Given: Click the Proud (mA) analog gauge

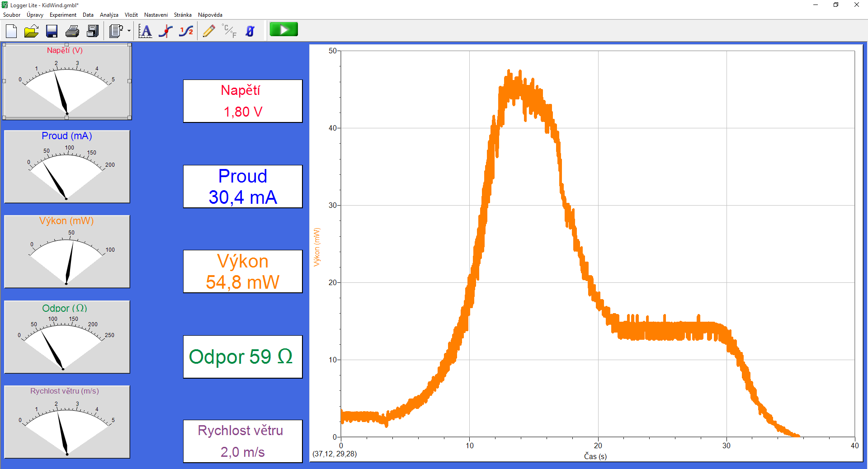Looking at the screenshot, I should coord(67,167).
